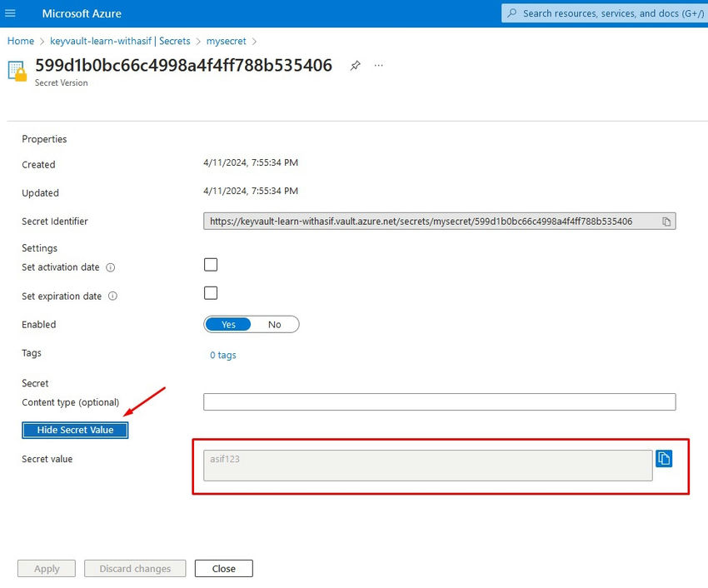Click the expiration date info icon

(113, 296)
